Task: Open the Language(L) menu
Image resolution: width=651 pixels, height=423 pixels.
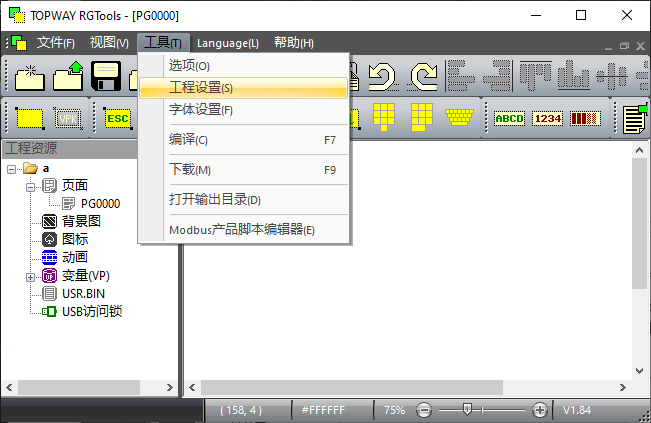Action: 228,43
